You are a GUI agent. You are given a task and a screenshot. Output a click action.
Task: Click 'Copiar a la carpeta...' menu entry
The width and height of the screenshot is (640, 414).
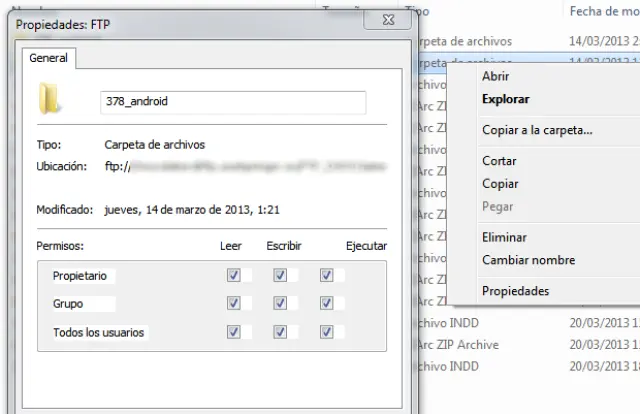[x=537, y=130]
